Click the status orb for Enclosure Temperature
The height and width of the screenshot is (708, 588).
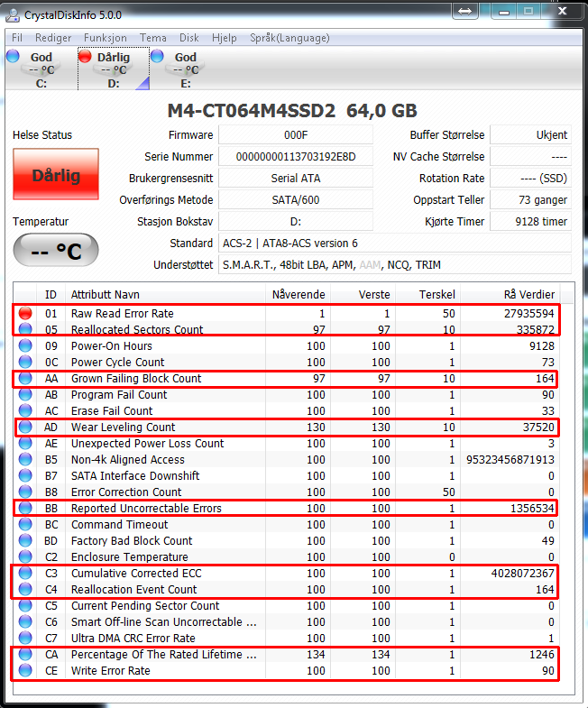click(25, 556)
